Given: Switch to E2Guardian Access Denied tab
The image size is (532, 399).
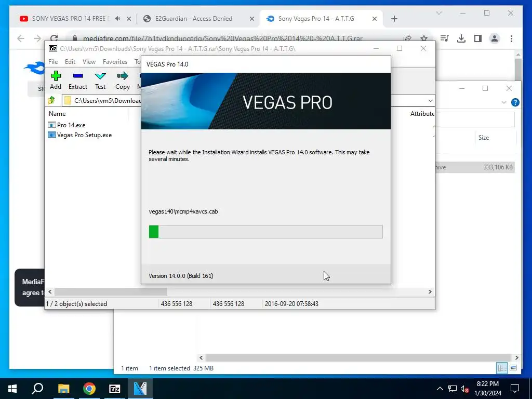Looking at the screenshot, I should [194, 19].
